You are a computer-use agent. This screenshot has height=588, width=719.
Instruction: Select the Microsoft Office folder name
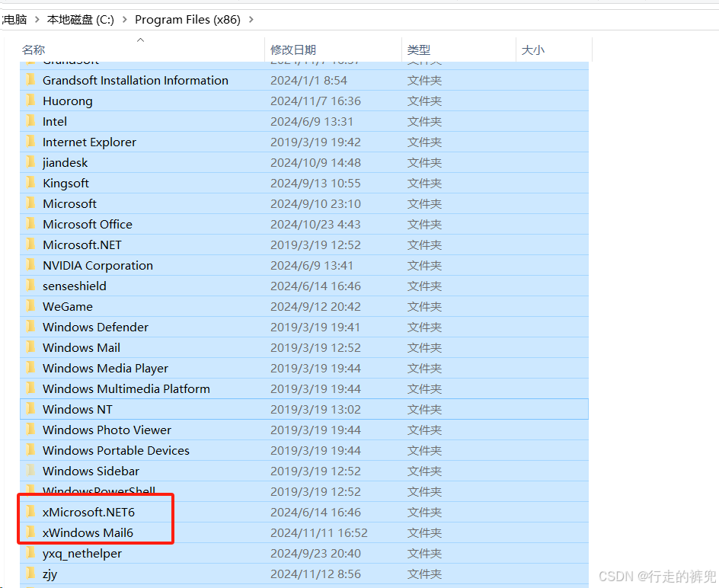[88, 224]
